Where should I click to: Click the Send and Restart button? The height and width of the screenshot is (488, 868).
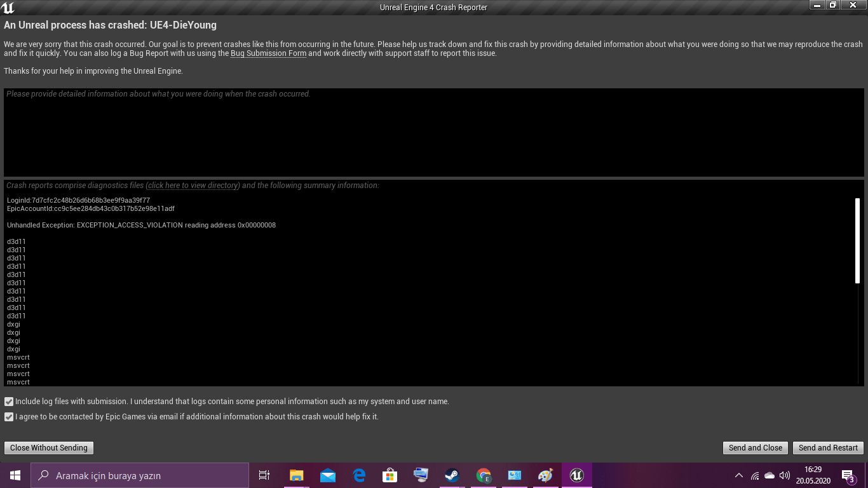[828, 448]
